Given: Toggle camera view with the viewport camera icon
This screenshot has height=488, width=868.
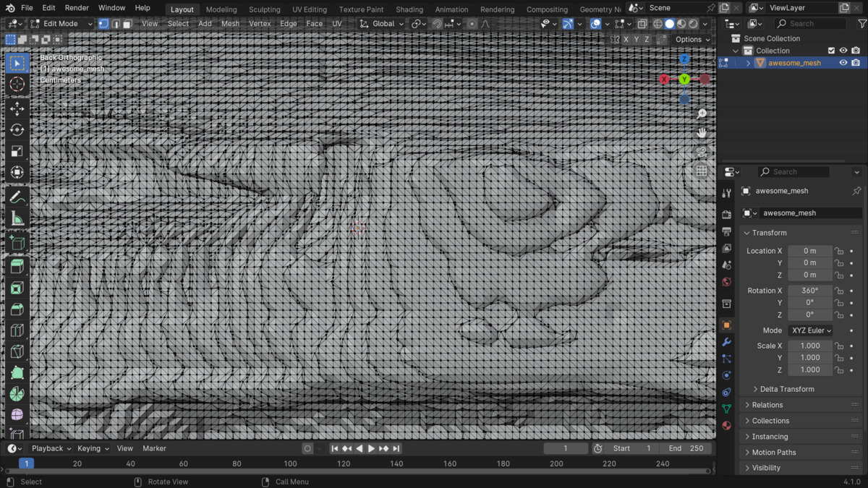Looking at the screenshot, I should 702,152.
